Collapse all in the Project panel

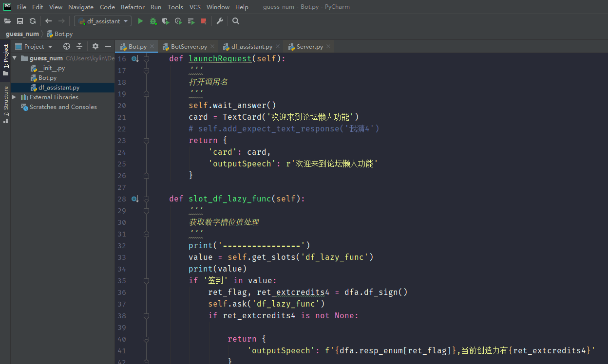79,46
